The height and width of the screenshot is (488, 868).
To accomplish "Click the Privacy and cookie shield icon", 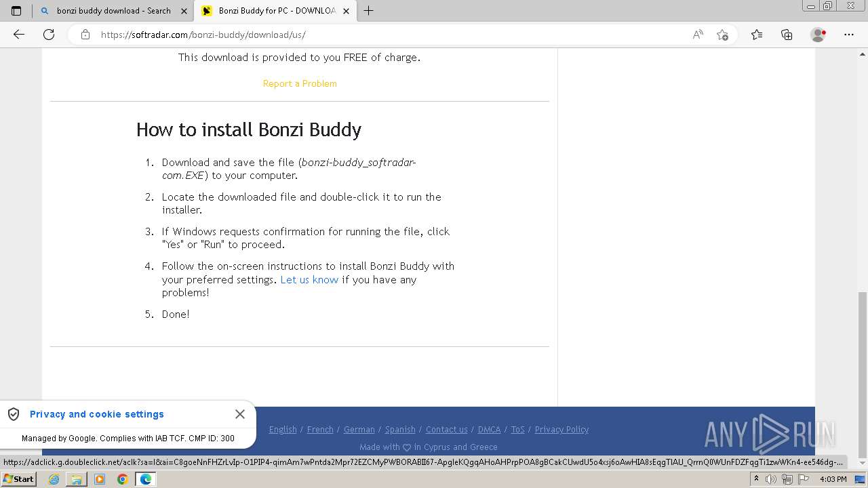I will click(x=14, y=414).
